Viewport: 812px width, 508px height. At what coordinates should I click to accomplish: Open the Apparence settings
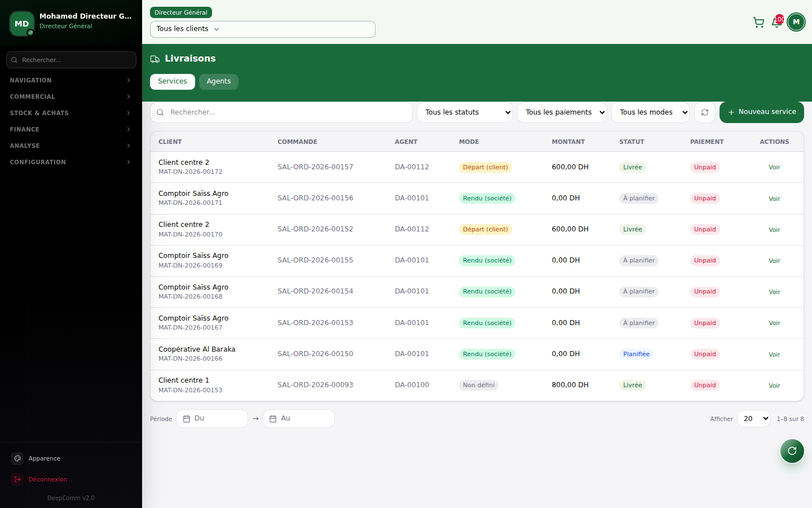point(45,458)
